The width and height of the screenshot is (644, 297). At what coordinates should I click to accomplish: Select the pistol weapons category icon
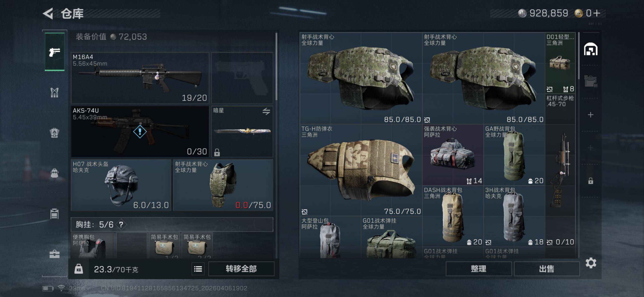[x=54, y=52]
